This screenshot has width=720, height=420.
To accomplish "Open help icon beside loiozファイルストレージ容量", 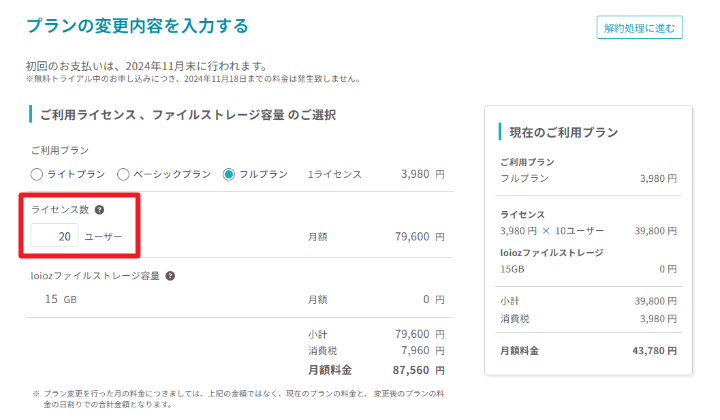I will (x=170, y=276).
